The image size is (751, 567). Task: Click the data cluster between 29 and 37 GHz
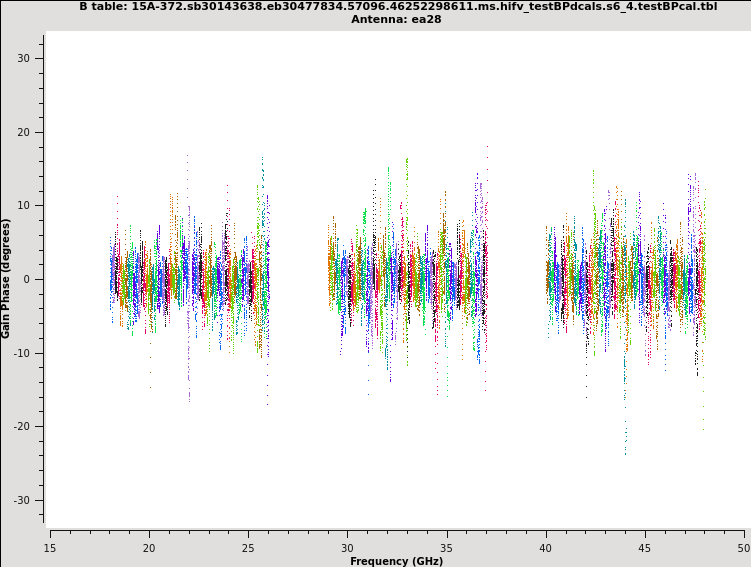tap(408, 277)
